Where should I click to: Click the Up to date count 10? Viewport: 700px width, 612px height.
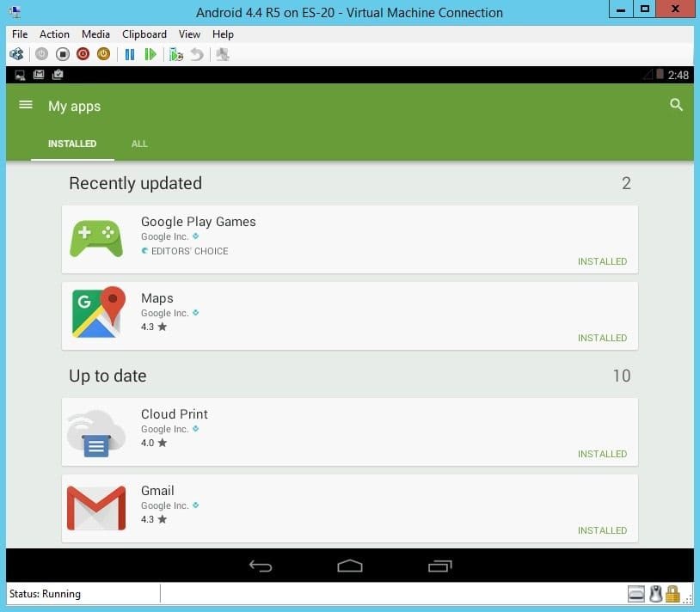tap(622, 376)
